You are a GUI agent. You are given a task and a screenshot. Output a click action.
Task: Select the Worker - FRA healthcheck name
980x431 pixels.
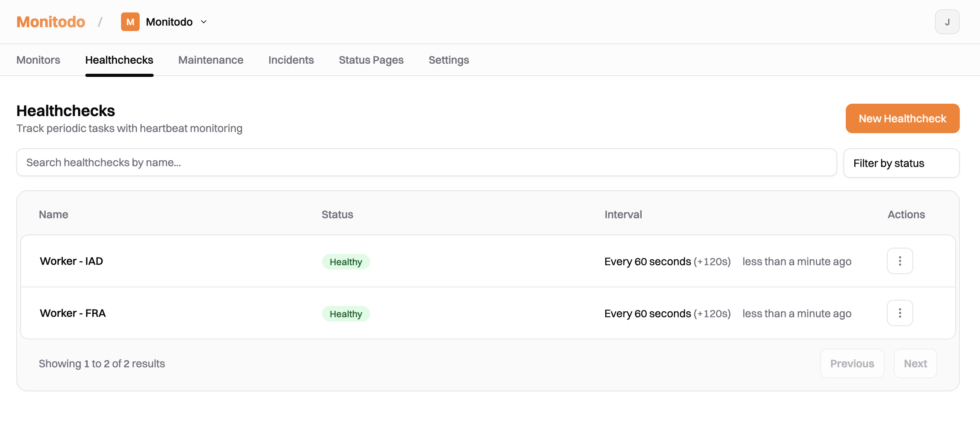click(x=73, y=313)
